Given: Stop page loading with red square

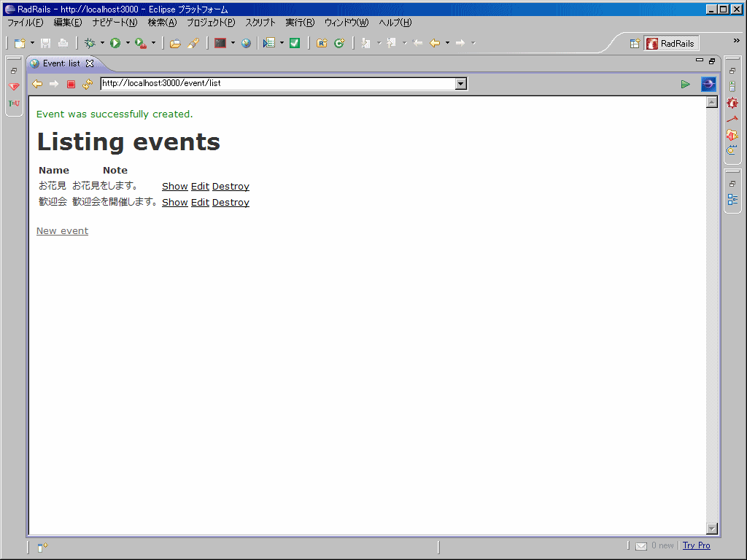Looking at the screenshot, I should [x=71, y=85].
